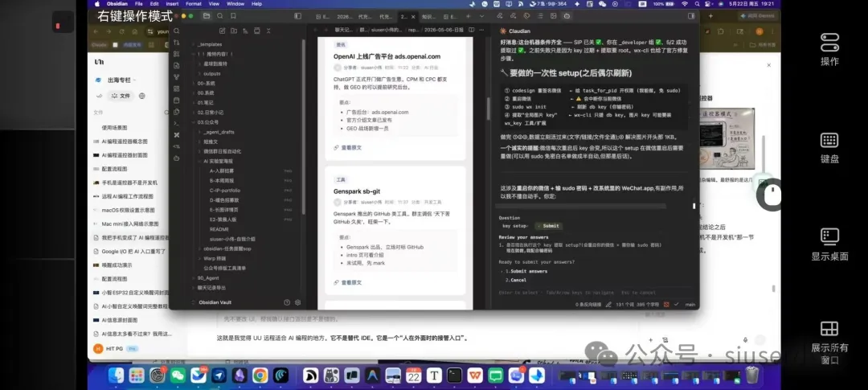Open the search panel icon beside file explorer

(x=219, y=16)
